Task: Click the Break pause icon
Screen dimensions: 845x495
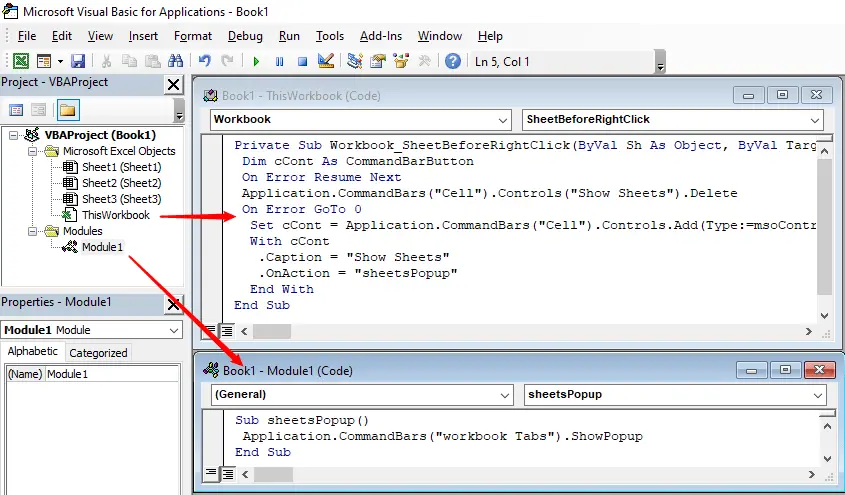Action: pos(280,61)
